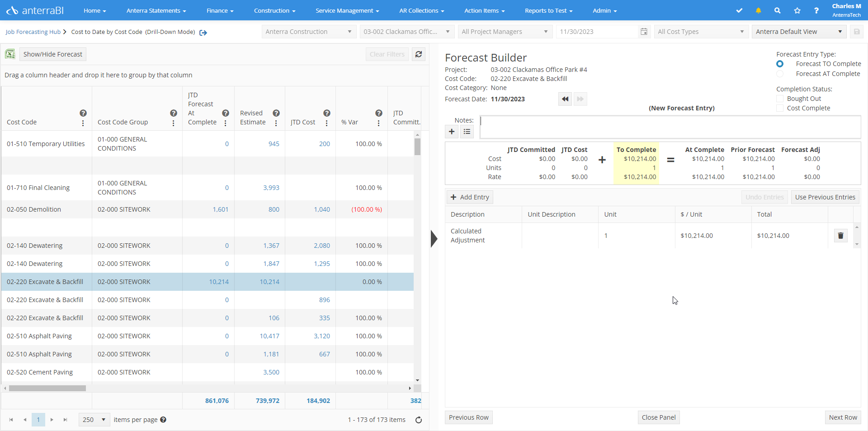Show help for JTD Cost column
Image resolution: width=868 pixels, height=431 pixels.
pyautogui.click(x=327, y=113)
